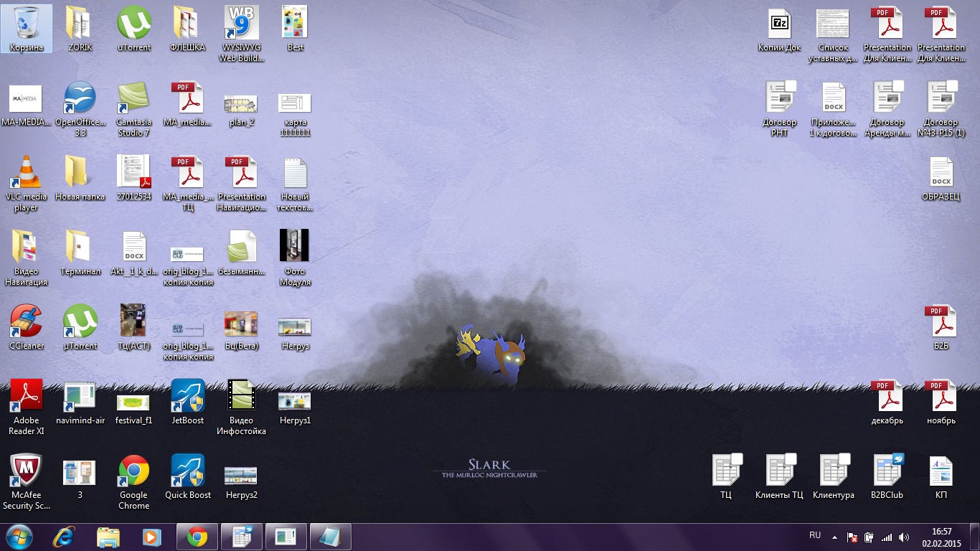Viewport: 980px width, 551px height.
Task: Select the Новая папка folder
Action: [80, 179]
